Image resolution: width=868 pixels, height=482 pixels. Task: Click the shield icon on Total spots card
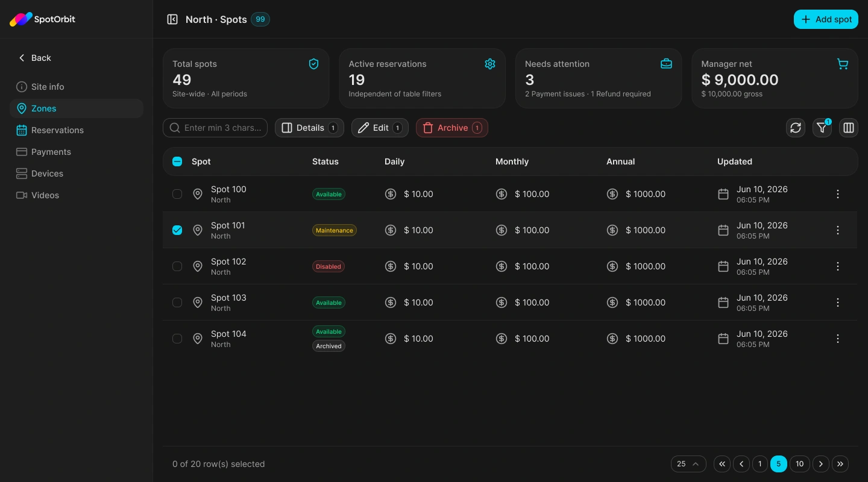tap(313, 64)
